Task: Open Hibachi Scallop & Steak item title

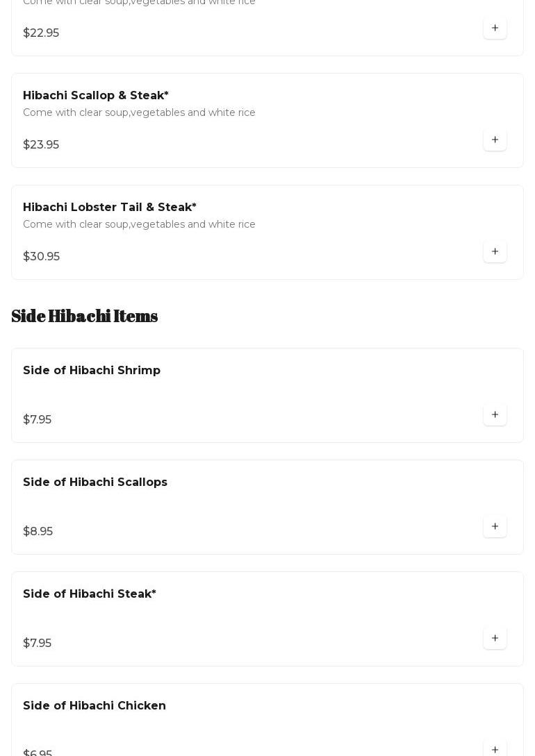Action: pos(96,96)
